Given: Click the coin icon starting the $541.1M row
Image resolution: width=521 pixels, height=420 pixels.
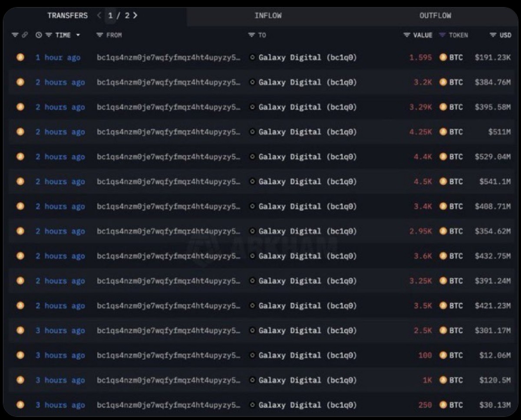Looking at the screenshot, I should 20,181.
